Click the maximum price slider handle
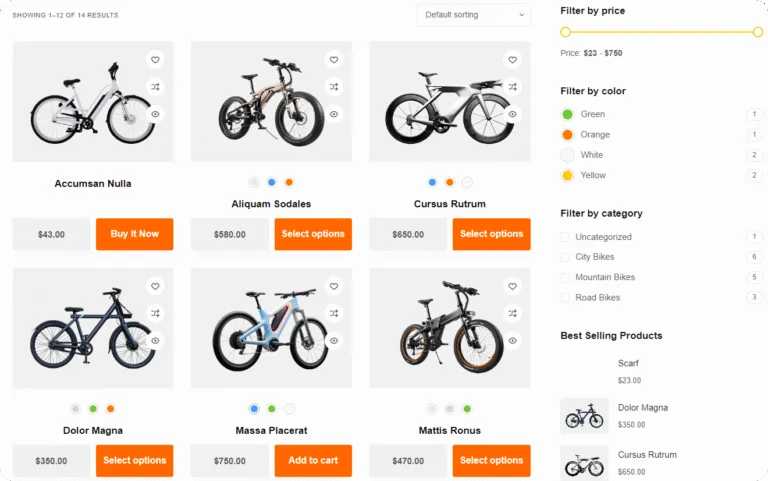768x481 pixels. 757,32
